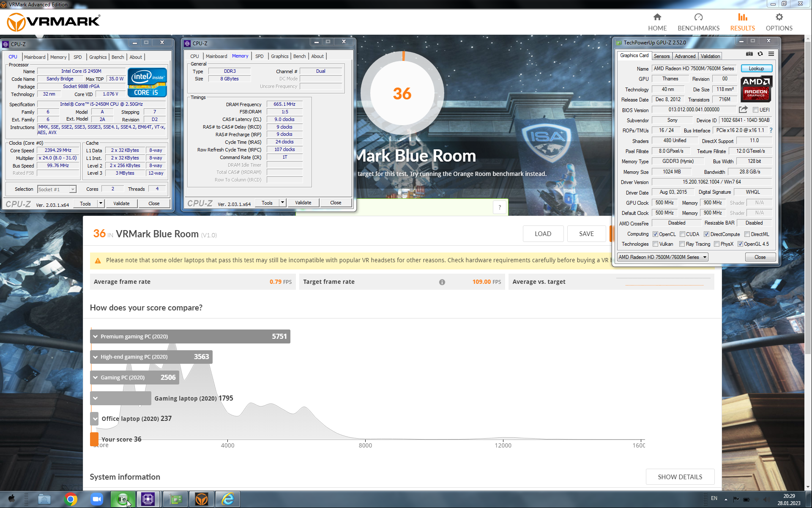This screenshot has height=508, width=812.
Task: Click the target frame rate info icon
Action: coord(442,282)
